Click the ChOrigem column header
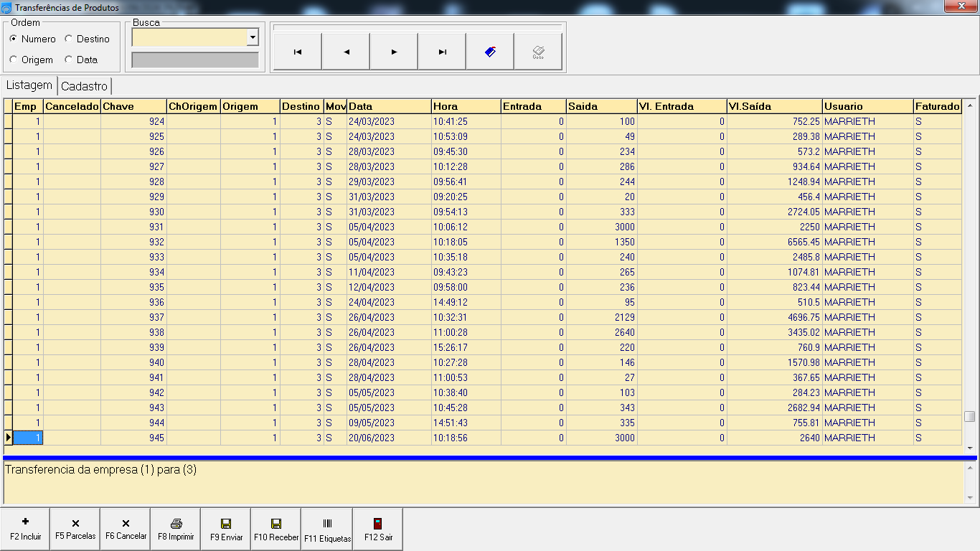The width and height of the screenshot is (980, 551). pyautogui.click(x=194, y=106)
